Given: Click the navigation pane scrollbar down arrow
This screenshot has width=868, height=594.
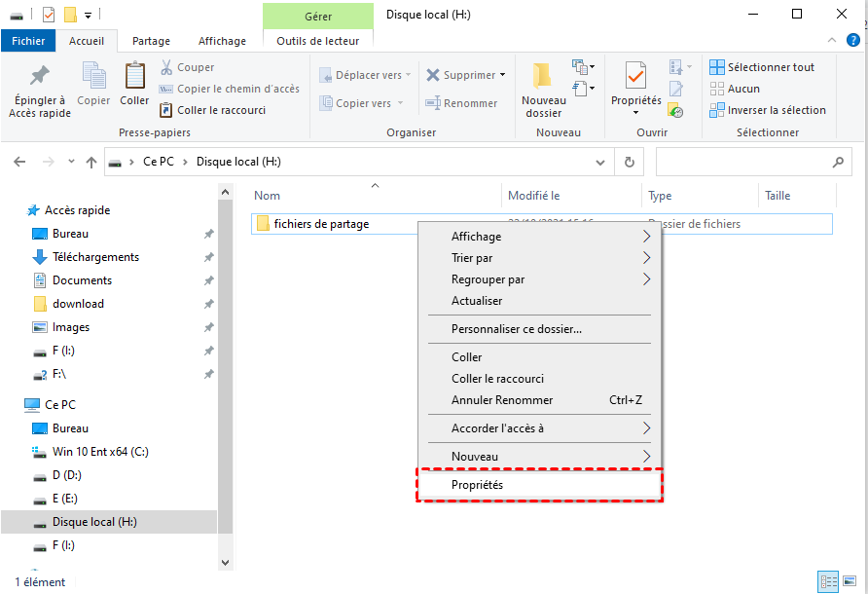Looking at the screenshot, I should tap(226, 562).
